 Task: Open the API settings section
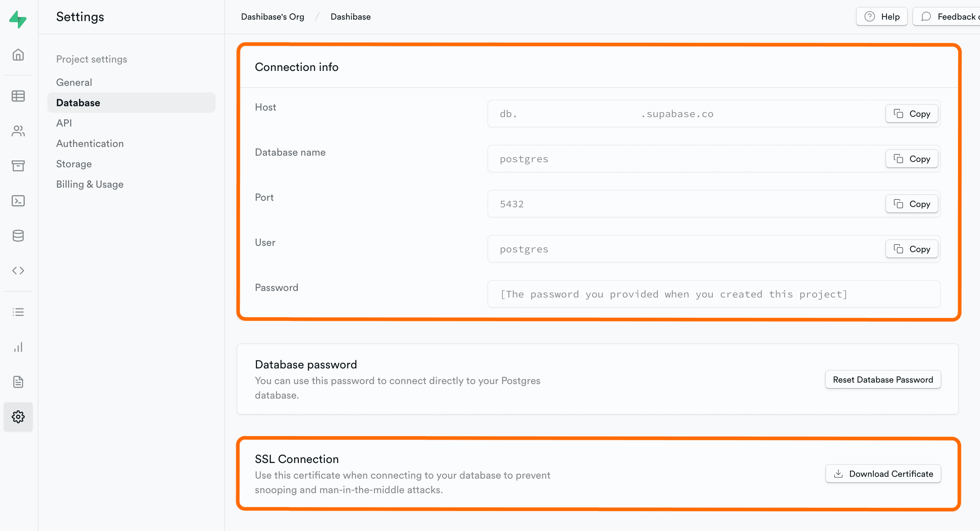tap(64, 123)
